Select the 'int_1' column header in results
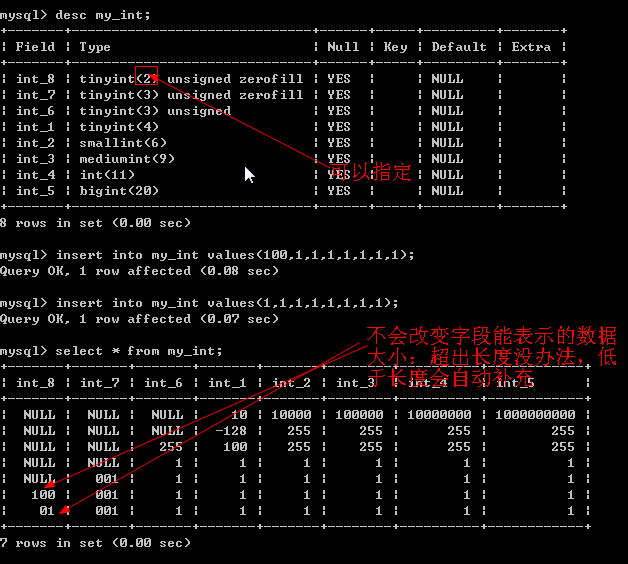This screenshot has height=564, width=628. click(228, 383)
